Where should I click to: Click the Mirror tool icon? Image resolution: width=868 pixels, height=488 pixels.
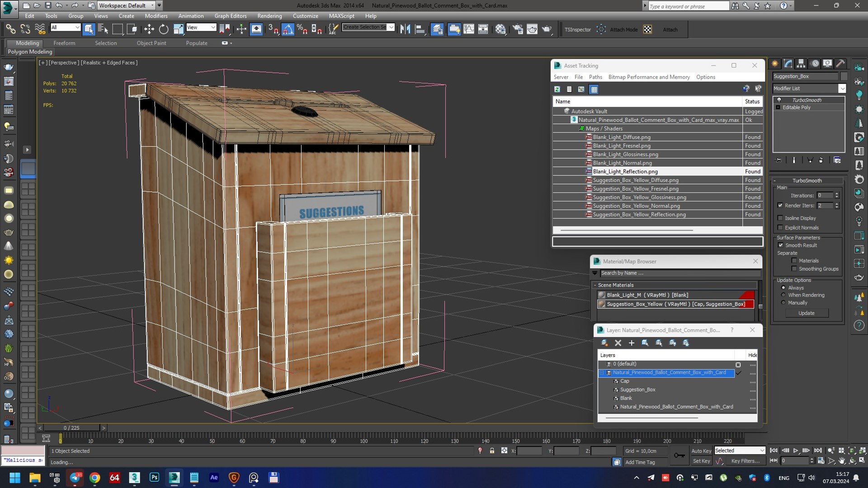(405, 29)
